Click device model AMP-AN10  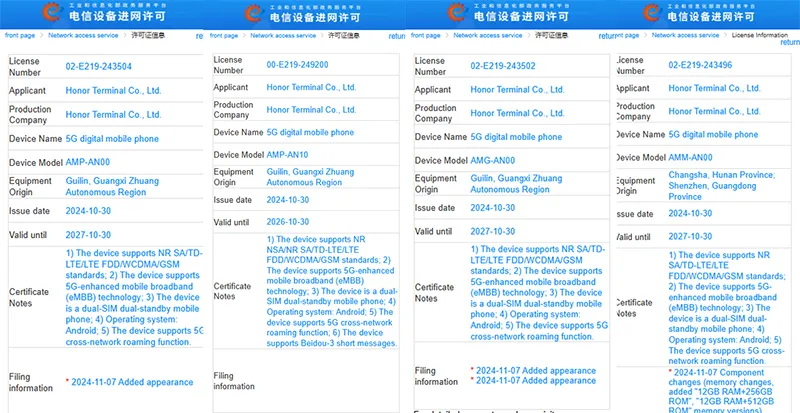(x=287, y=154)
